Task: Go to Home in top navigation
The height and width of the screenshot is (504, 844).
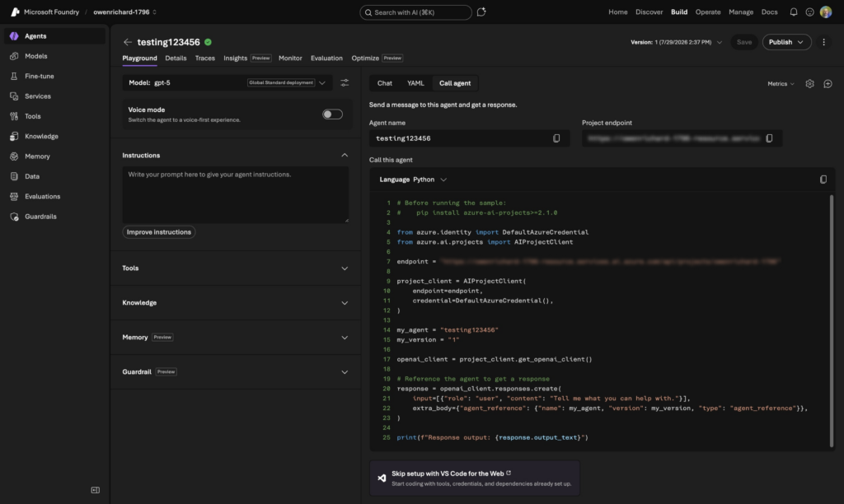Action: (x=618, y=12)
